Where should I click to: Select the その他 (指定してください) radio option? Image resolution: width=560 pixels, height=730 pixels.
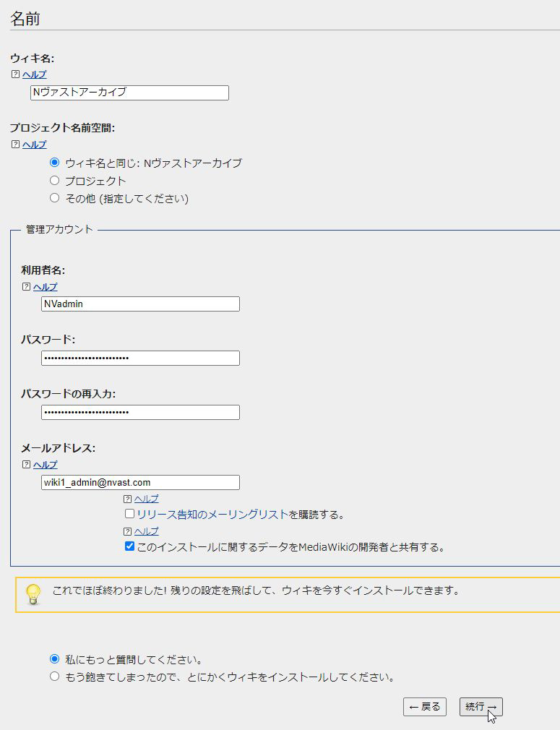54,198
